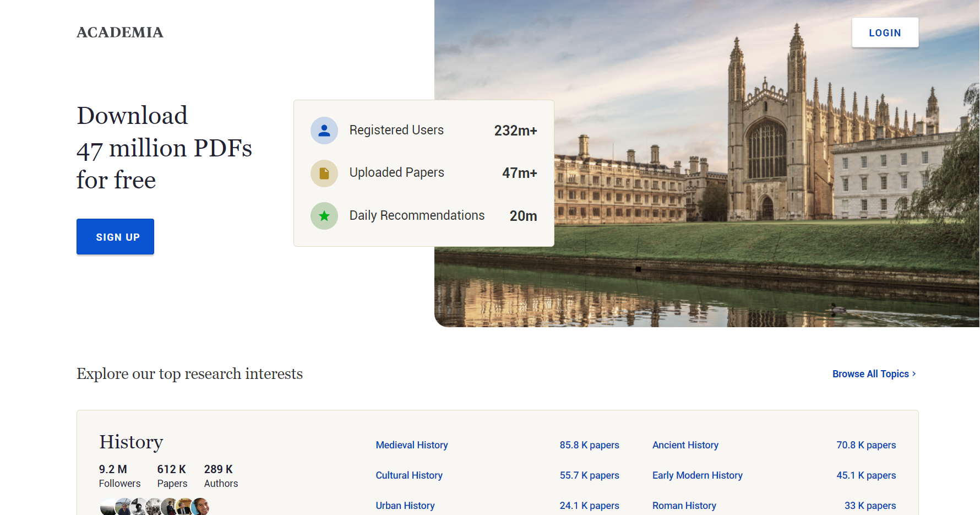Click the 612 K Papers stat
This screenshot has width=980, height=515.
(x=172, y=476)
